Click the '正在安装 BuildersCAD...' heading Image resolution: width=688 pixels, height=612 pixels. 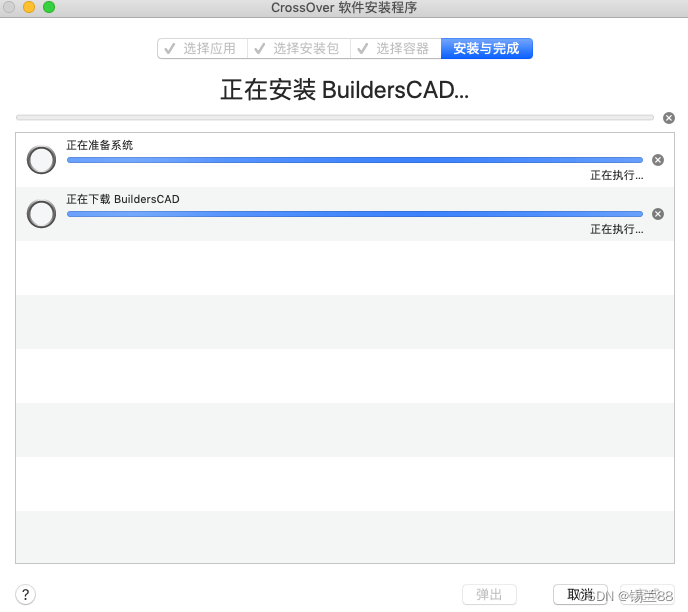[344, 90]
